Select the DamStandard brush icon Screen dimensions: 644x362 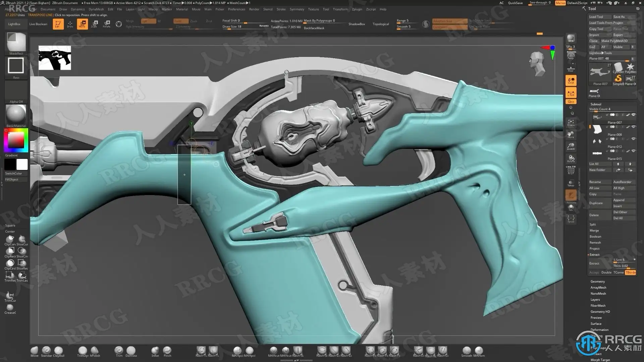pos(131,351)
